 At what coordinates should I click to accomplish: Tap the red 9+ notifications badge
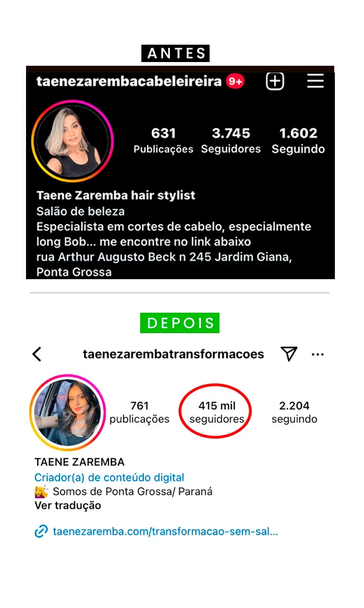click(235, 81)
